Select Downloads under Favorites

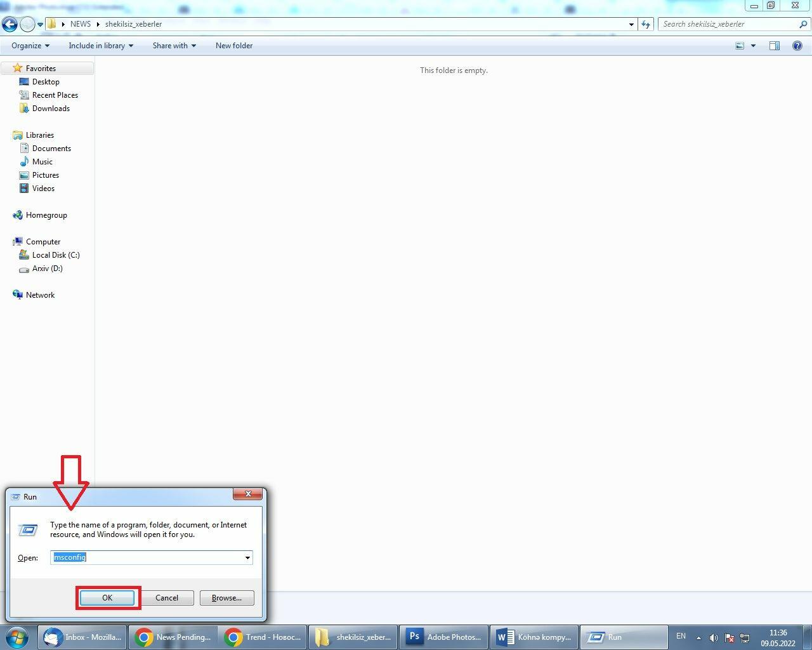(x=51, y=109)
